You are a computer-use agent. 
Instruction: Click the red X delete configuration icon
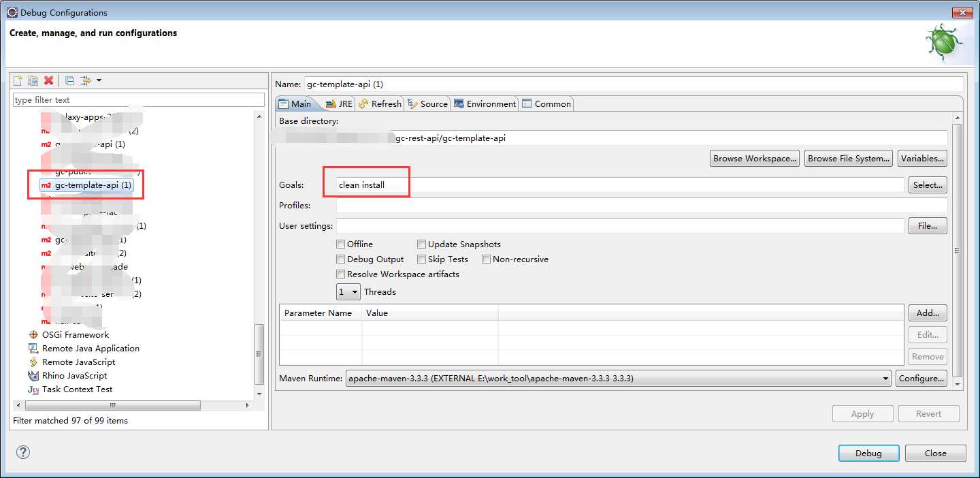(48, 80)
